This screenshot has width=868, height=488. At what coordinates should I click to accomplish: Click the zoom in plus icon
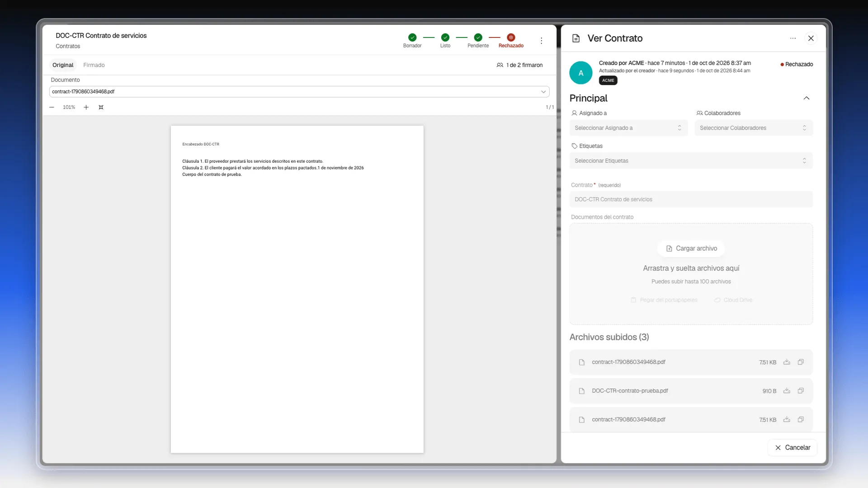pyautogui.click(x=86, y=108)
